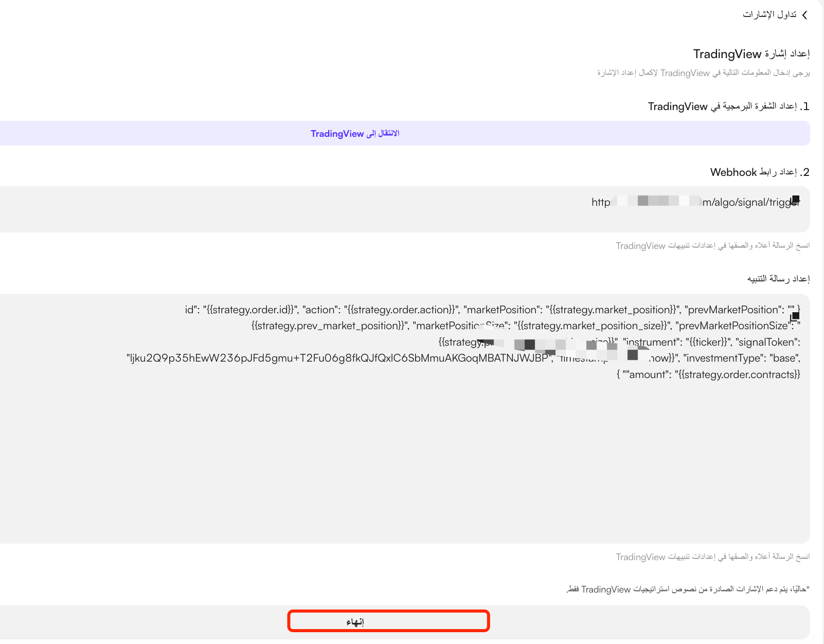Copy the alert message JSON with copy icon

pos(795,316)
